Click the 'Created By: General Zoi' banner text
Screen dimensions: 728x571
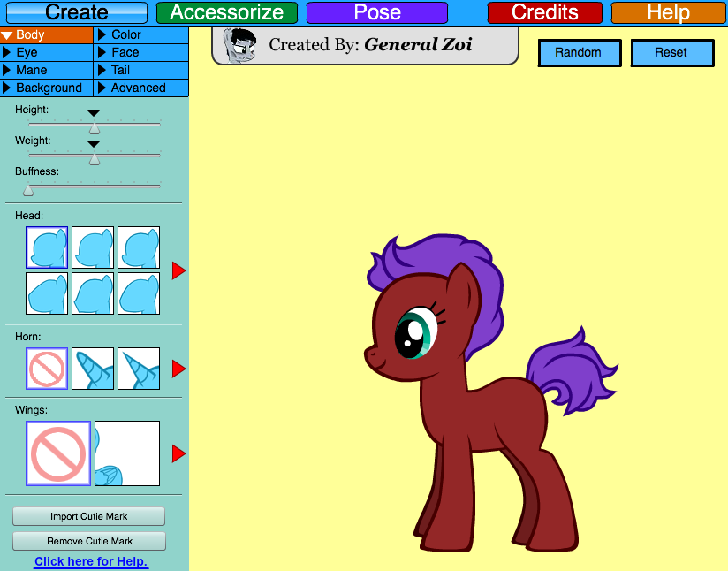click(x=370, y=44)
